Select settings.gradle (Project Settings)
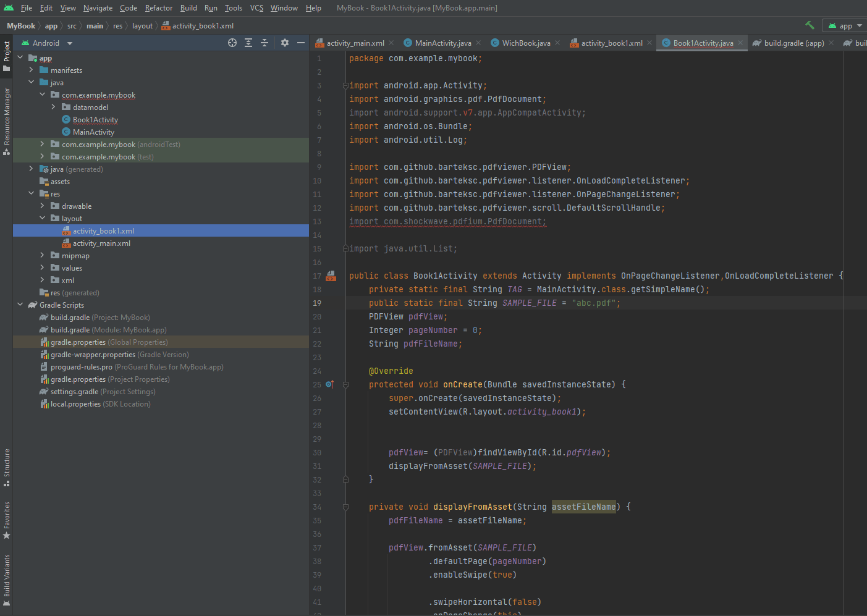Image resolution: width=867 pixels, height=616 pixels. (103, 392)
